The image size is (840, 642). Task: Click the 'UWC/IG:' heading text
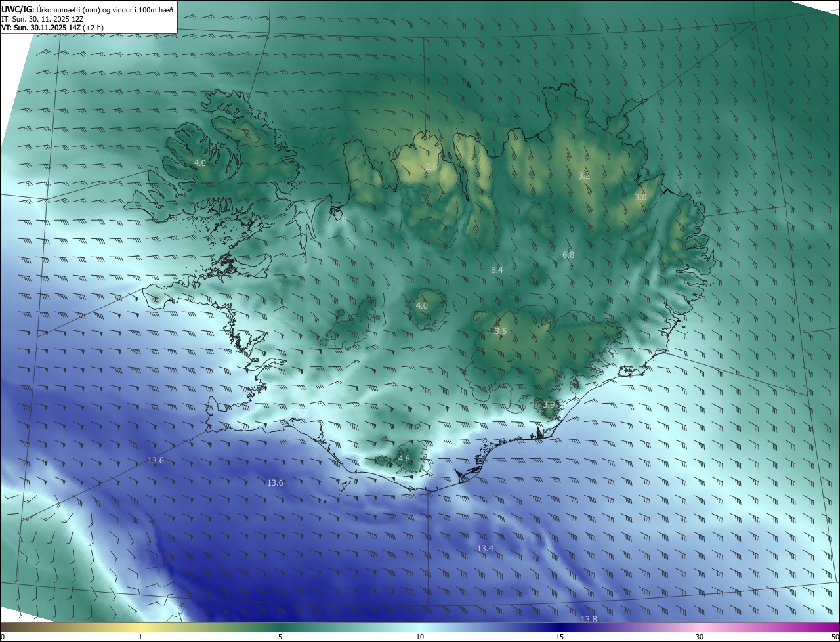click(17, 9)
